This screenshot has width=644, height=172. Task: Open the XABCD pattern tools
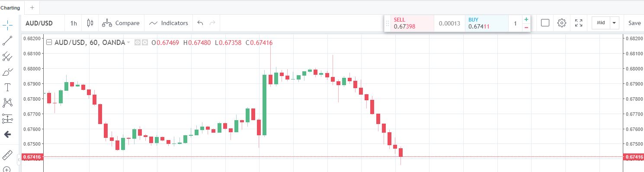[x=7, y=103]
